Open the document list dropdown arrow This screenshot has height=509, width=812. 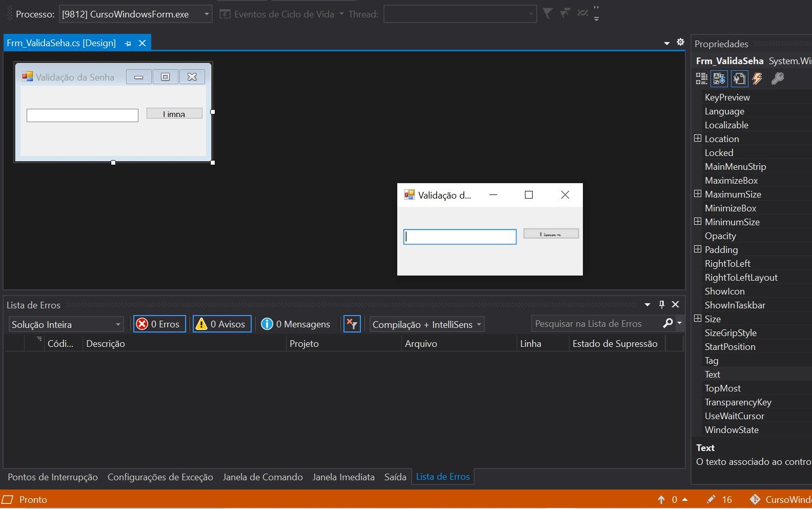tap(666, 43)
